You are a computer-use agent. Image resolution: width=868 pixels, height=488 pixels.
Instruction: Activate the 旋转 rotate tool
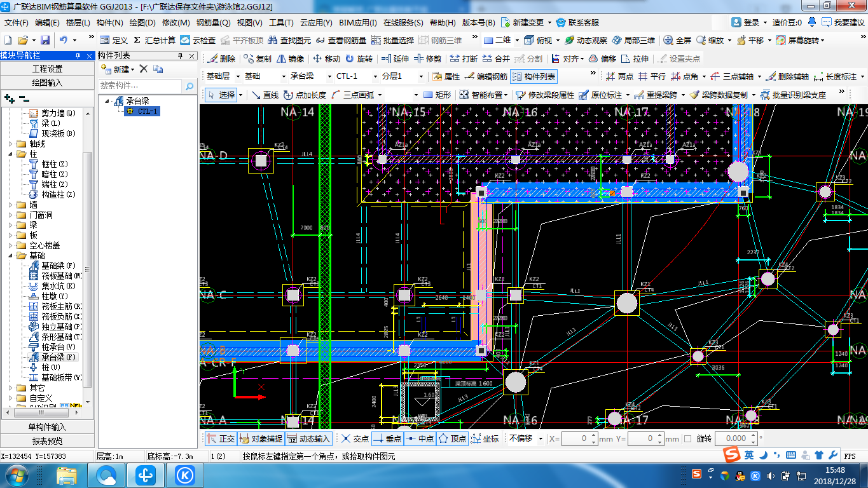[359, 58]
